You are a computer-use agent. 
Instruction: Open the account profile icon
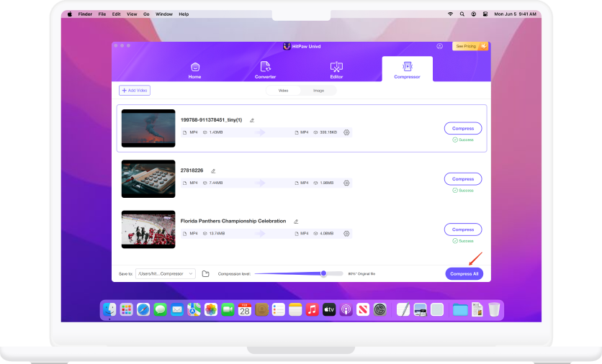click(439, 46)
